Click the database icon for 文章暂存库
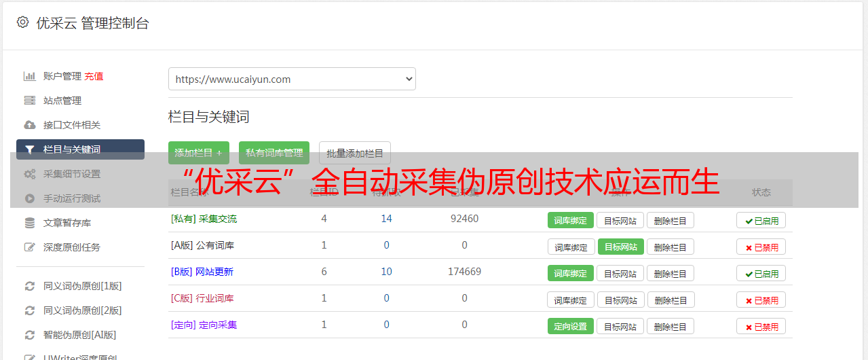868x360 pixels. (30, 223)
